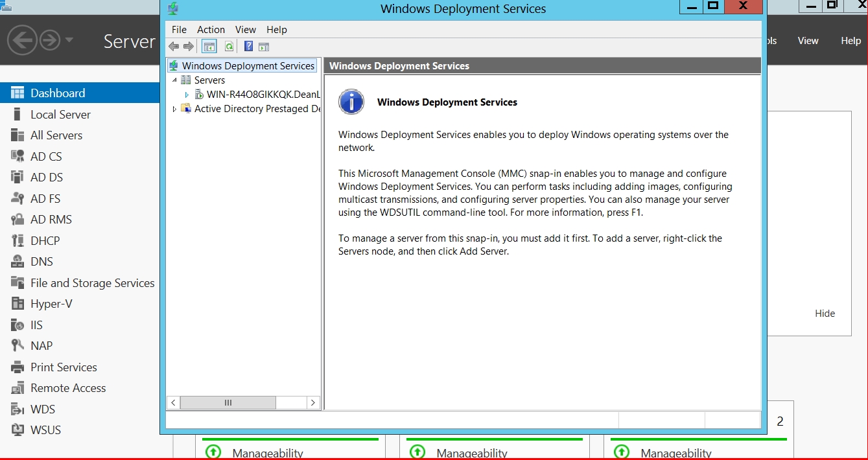Click root Windows Deployment Services tree icon

(174, 66)
